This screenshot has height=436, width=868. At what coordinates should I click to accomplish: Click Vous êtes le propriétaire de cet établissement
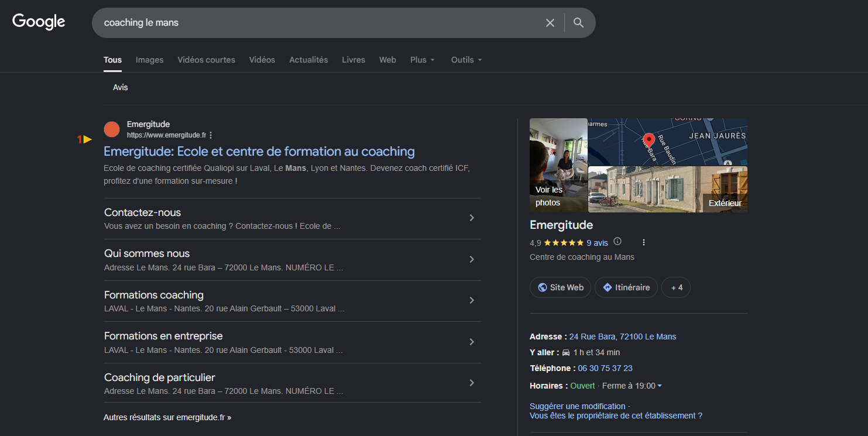[x=616, y=416]
